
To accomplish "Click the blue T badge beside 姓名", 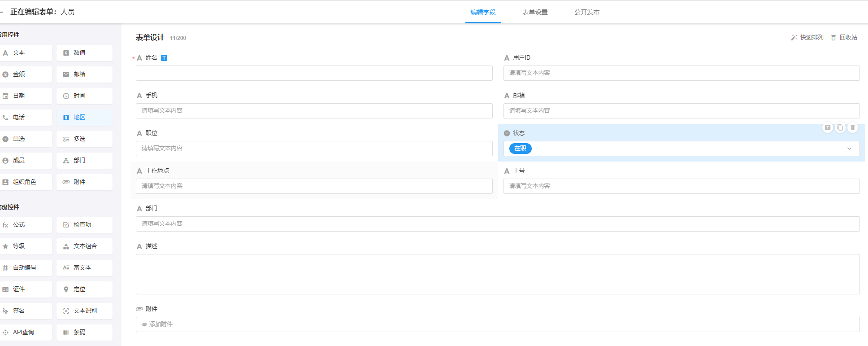I will (164, 58).
